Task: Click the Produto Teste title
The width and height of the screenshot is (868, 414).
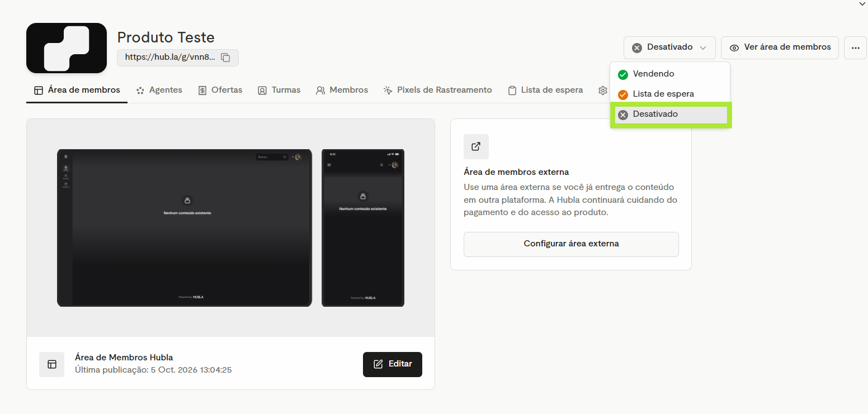Action: point(166,37)
